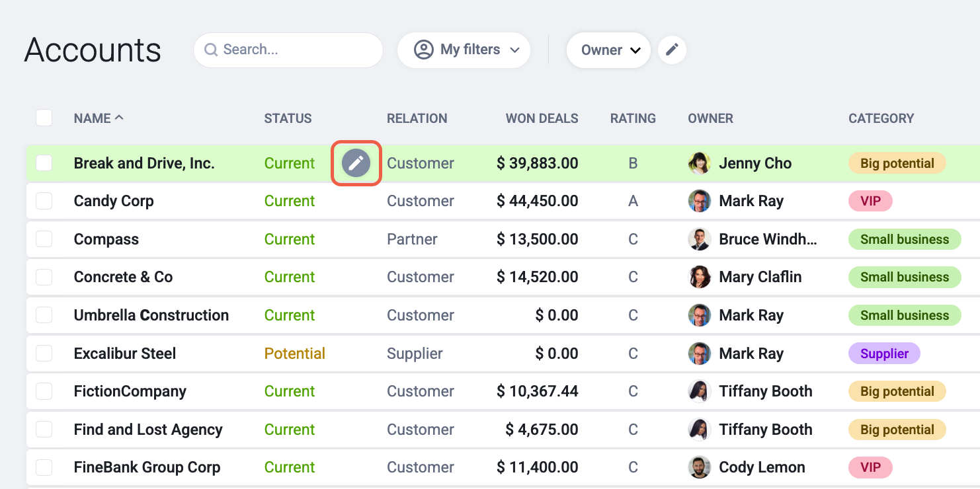The image size is (980, 489).
Task: Check the Break and Drive, Inc. row checkbox
Action: (x=44, y=163)
